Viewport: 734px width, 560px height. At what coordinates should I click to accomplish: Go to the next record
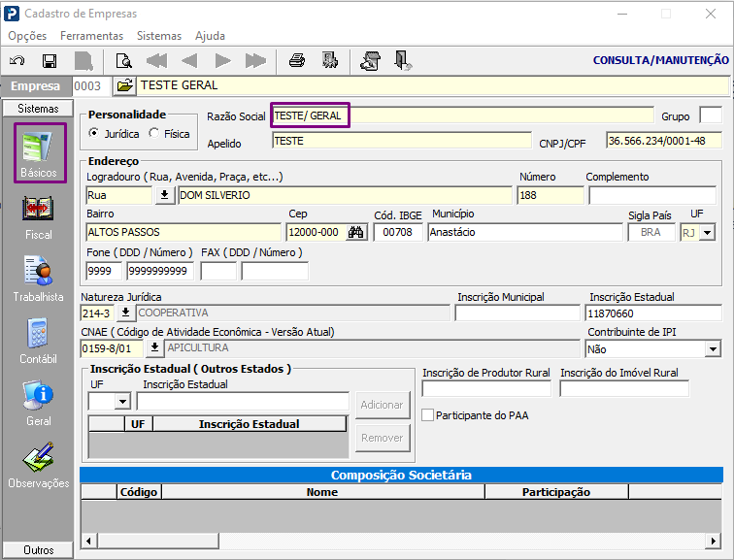(x=223, y=61)
